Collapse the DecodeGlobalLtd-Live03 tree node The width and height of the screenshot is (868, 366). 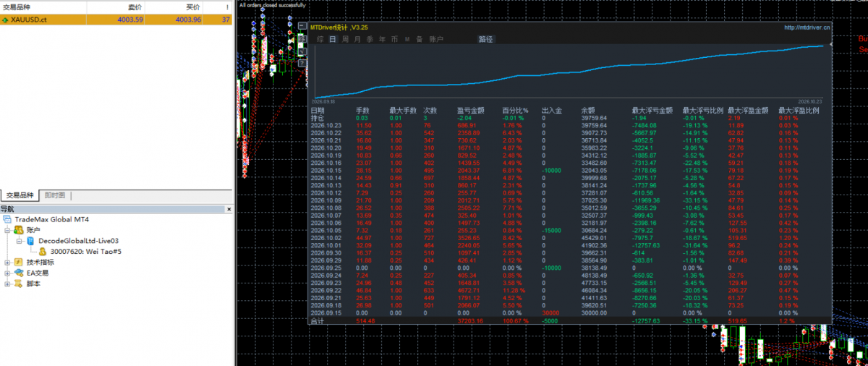pyautogui.click(x=18, y=241)
